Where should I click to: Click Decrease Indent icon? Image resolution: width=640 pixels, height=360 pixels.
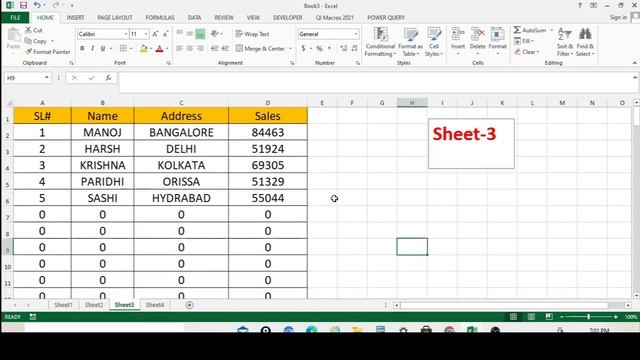tap(214, 49)
